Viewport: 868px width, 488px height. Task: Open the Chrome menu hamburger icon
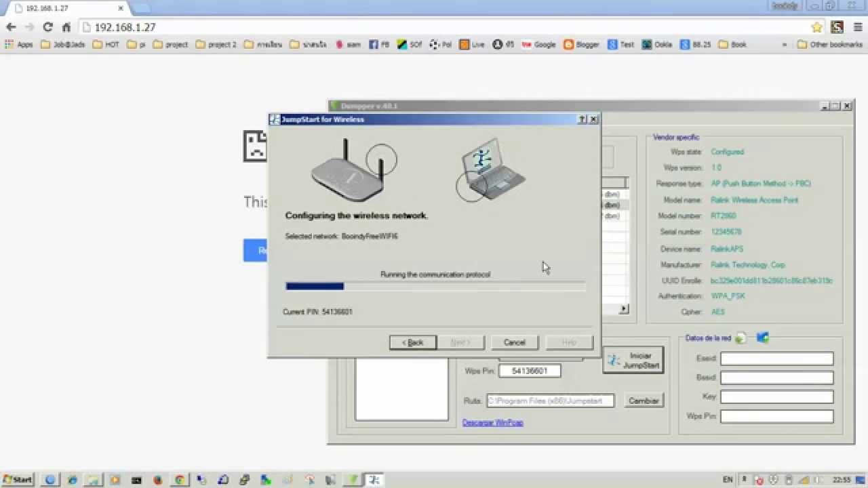pos(856,27)
